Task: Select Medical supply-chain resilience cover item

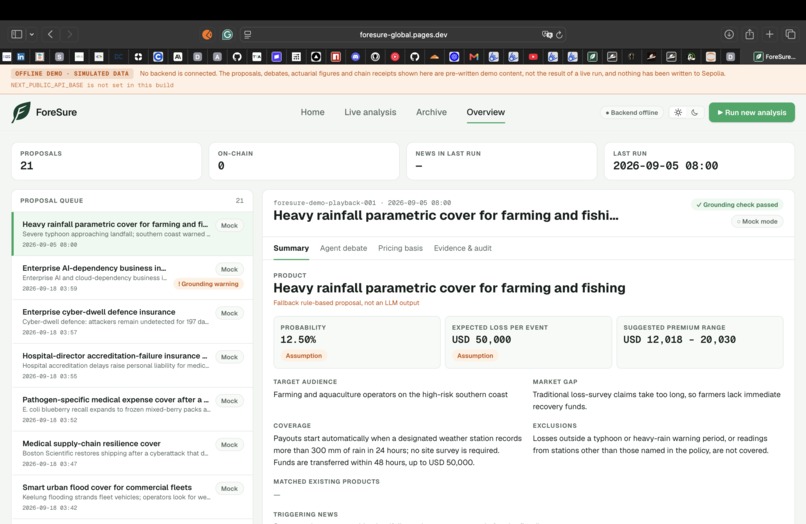Action: click(133, 453)
